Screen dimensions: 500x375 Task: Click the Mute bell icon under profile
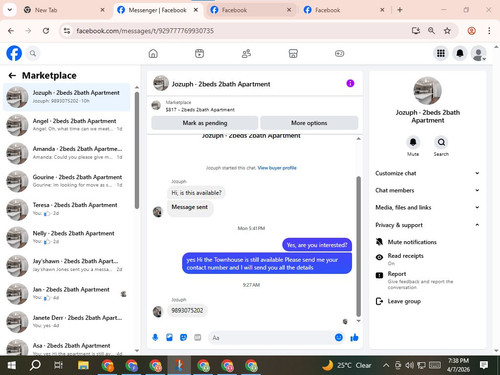pos(413,142)
